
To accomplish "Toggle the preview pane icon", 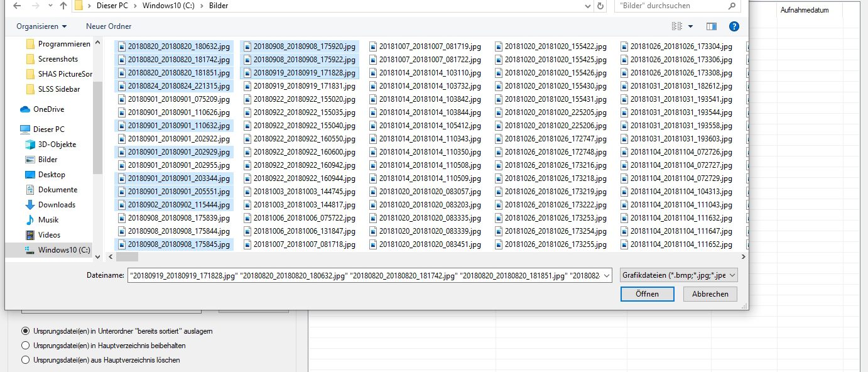I will coord(711,26).
